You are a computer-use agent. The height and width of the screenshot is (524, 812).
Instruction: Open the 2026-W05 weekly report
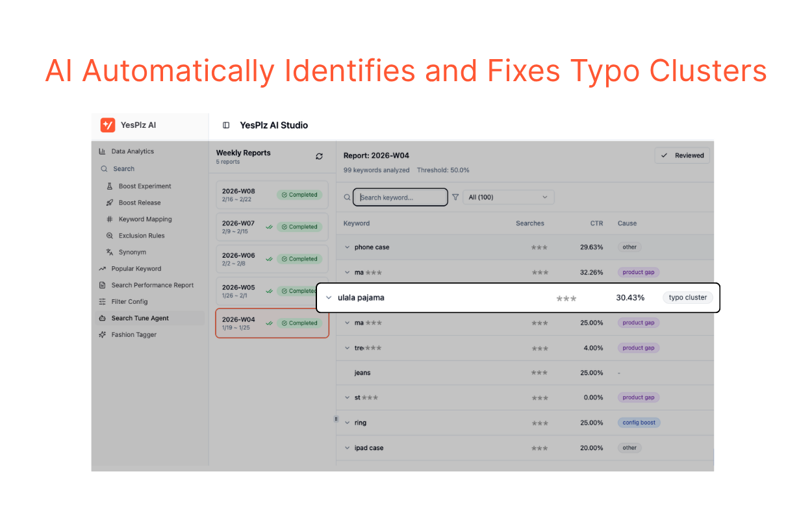click(x=272, y=291)
